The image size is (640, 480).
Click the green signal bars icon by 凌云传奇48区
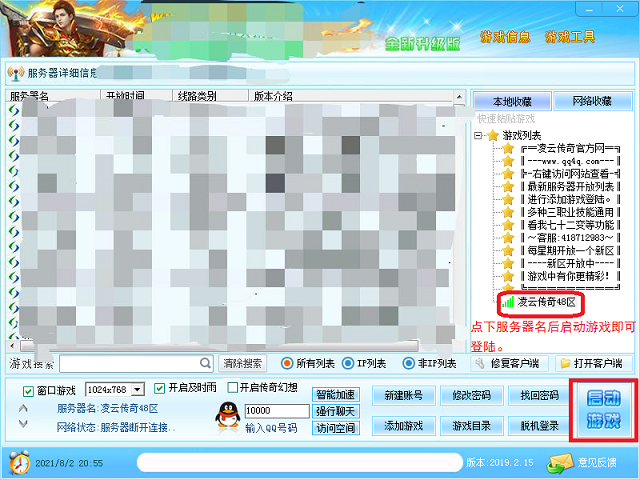(507, 302)
